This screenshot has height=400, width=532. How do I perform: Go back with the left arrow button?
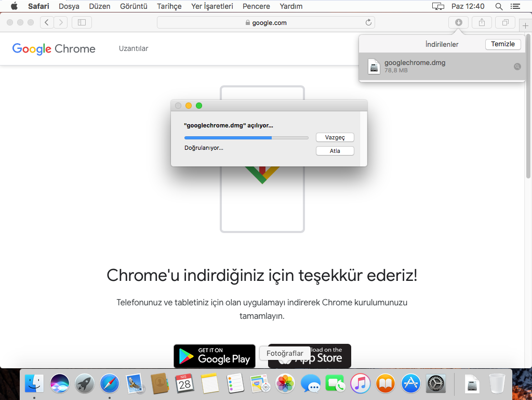pos(47,22)
